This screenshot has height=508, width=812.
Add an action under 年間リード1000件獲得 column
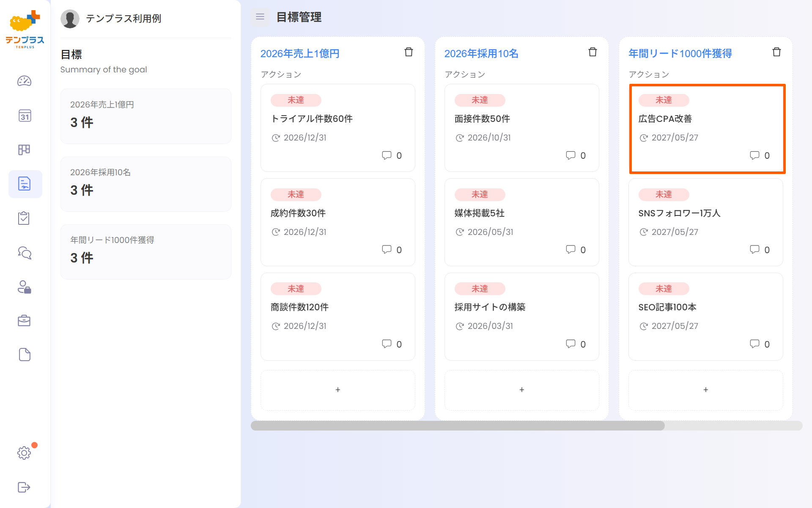706,390
